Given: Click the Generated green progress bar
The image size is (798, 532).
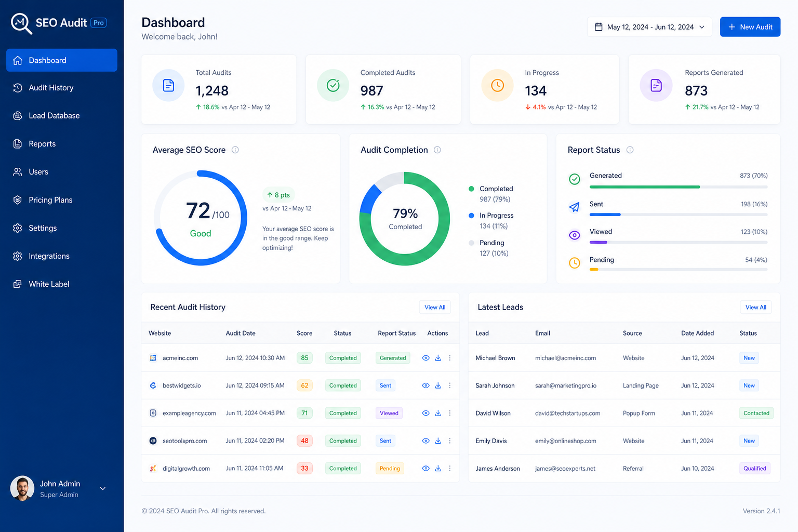Looking at the screenshot, I should 645,187.
